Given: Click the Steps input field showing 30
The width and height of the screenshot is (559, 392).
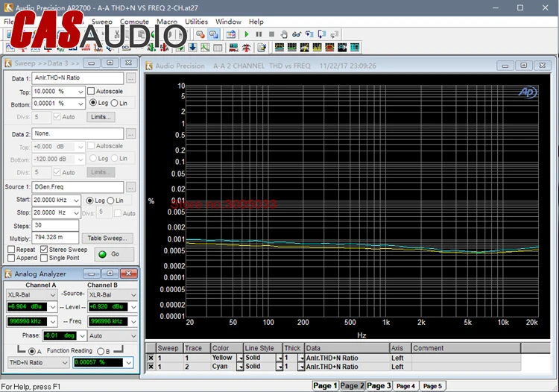Looking at the screenshot, I should click(55, 226).
